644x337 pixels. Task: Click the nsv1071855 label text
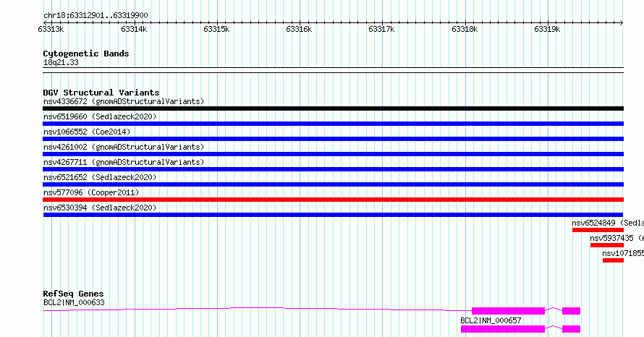pos(623,253)
